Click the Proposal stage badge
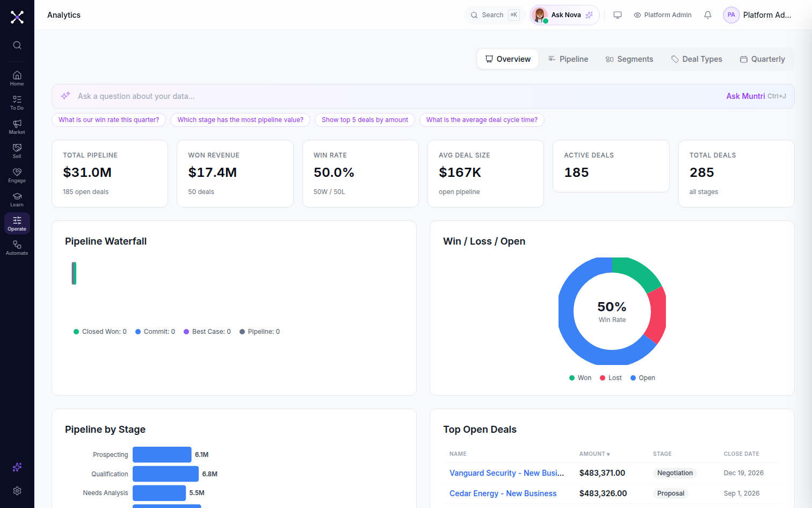This screenshot has width=812, height=508. (671, 493)
